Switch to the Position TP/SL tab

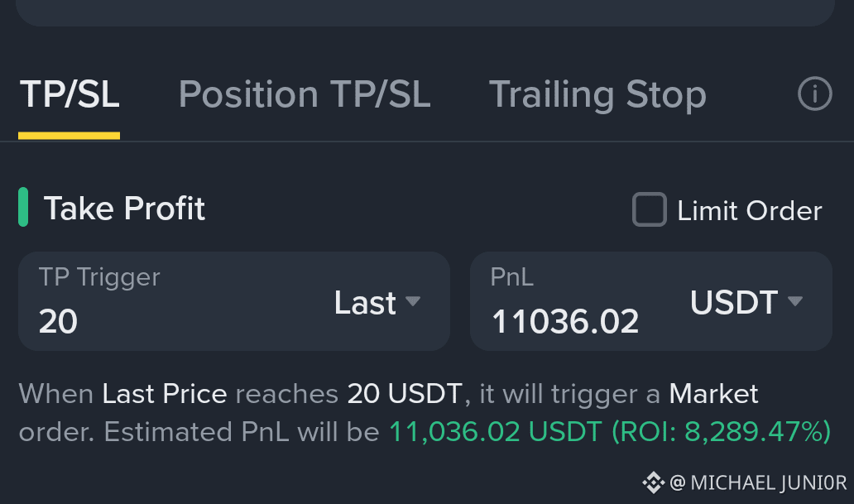(x=305, y=94)
